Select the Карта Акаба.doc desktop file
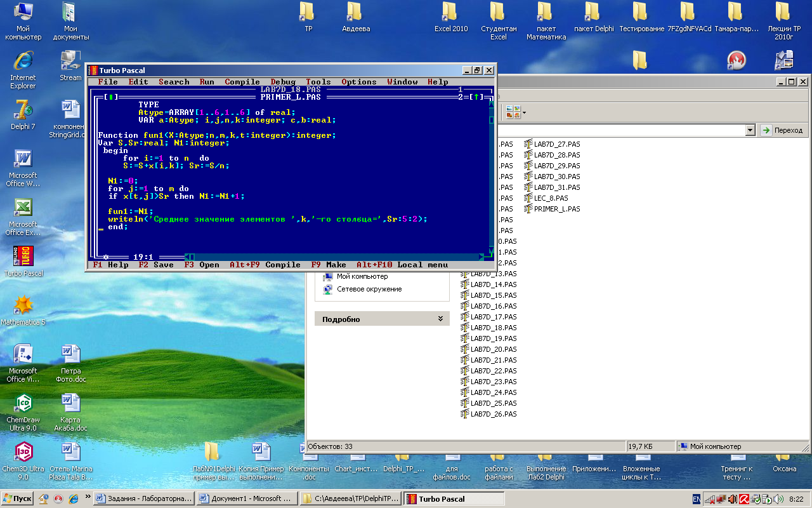The image size is (812, 508). (x=70, y=413)
